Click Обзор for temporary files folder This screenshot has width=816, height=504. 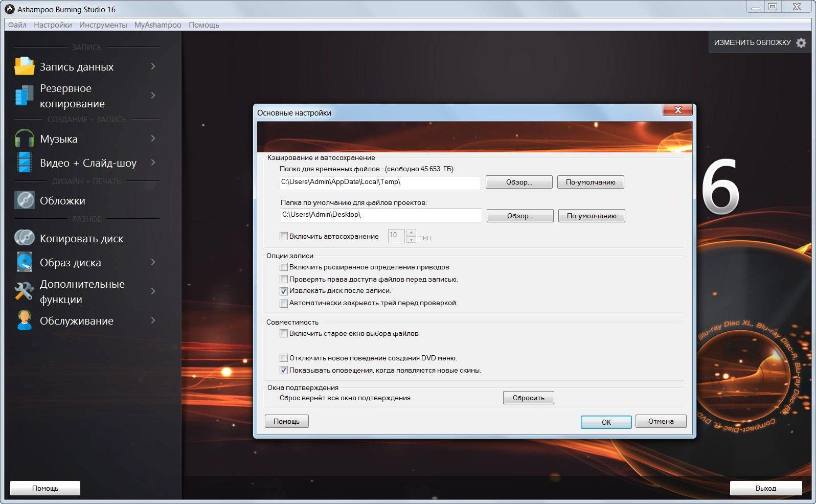[519, 182]
